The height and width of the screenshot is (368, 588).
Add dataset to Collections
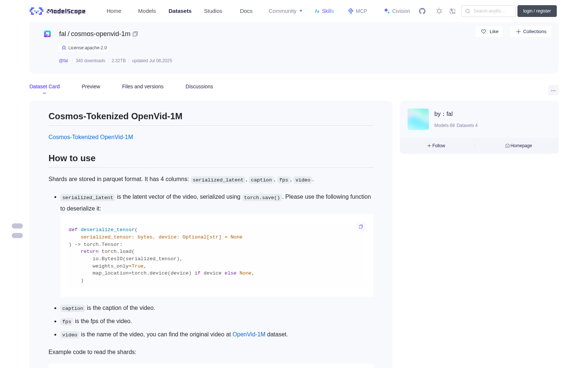(531, 32)
